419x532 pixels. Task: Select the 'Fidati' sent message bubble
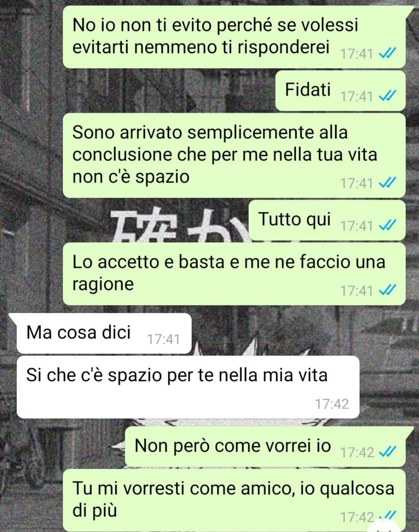pos(340,91)
